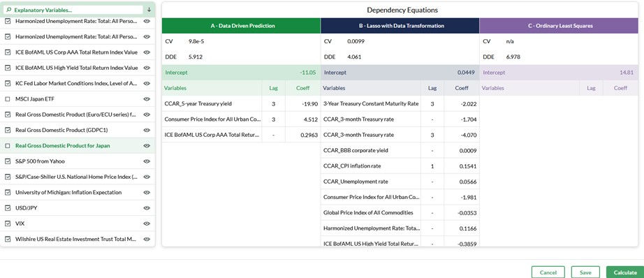Select B - Lasso with Data Transformation header
Screen dimensions: 644x278
point(400,25)
